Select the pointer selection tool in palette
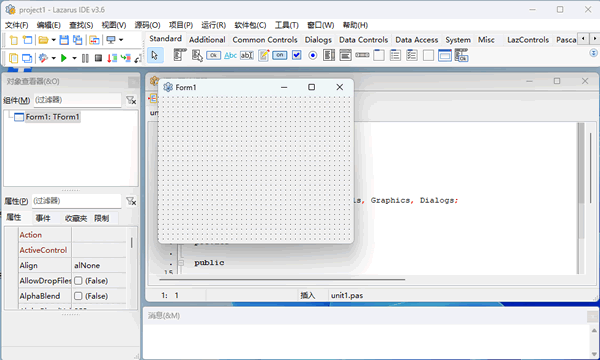600x360 pixels. [155, 55]
